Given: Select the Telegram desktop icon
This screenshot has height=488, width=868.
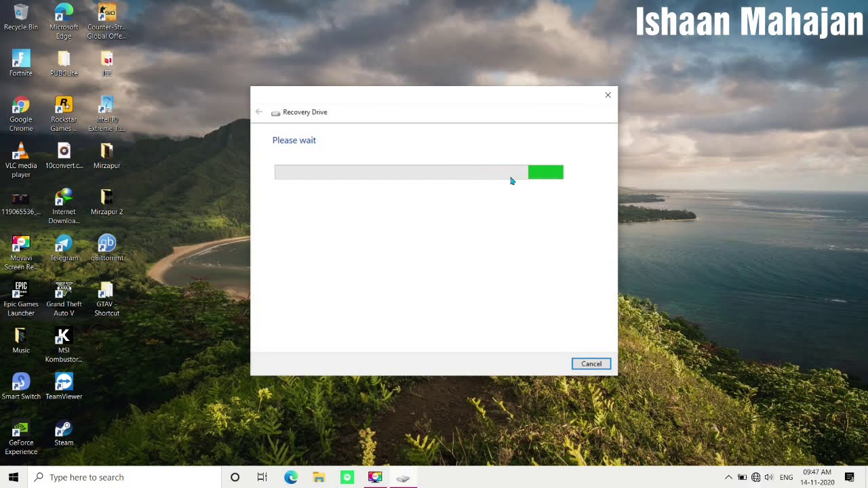Looking at the screenshot, I should (x=64, y=247).
